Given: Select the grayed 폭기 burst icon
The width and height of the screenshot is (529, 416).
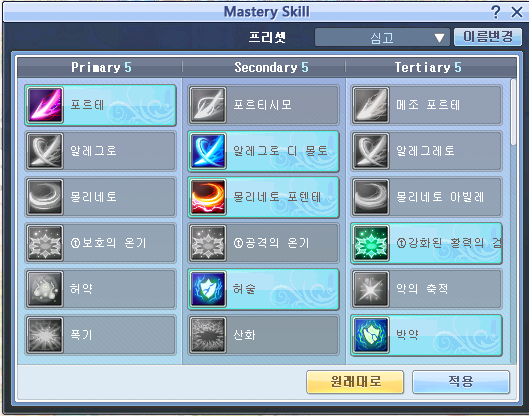Looking at the screenshot, I should (x=45, y=335).
